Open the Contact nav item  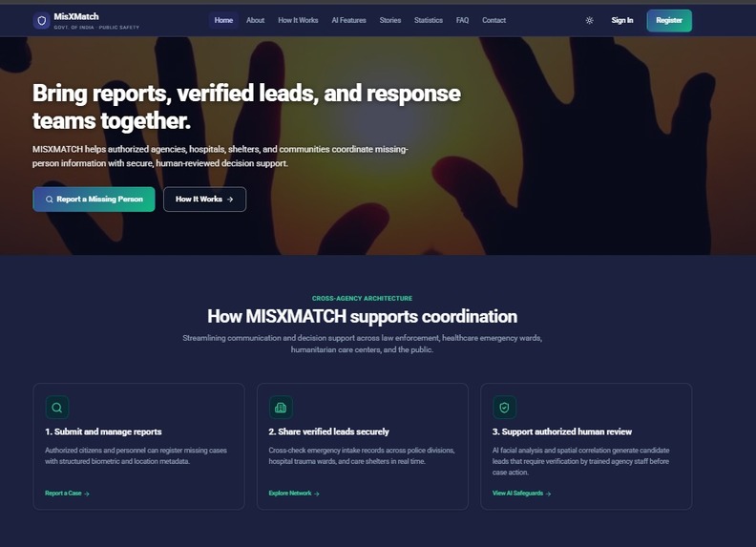493,20
